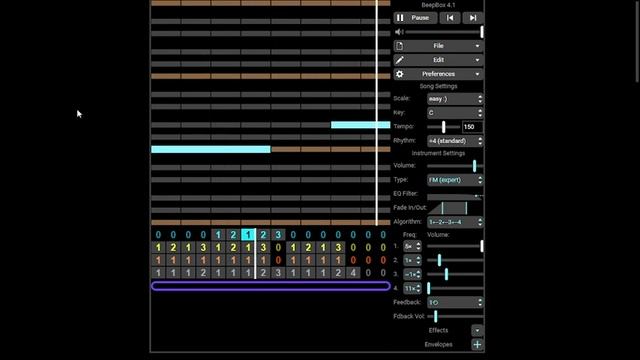Image resolution: width=640 pixels, height=360 pixels.
Task: Select the highlighted cyan pattern cell 1
Action: click(248, 235)
